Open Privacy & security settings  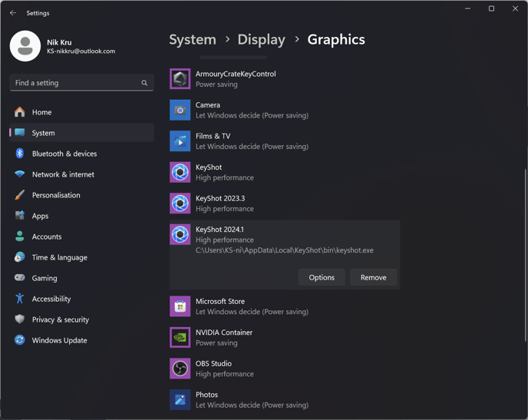82,319
